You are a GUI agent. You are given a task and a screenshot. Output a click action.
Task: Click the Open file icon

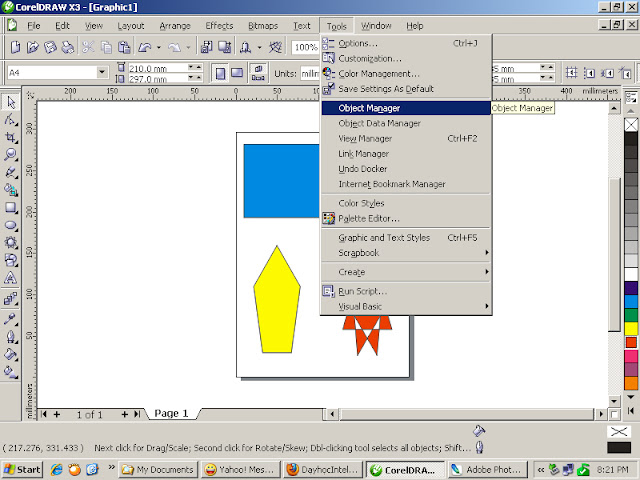point(33,47)
